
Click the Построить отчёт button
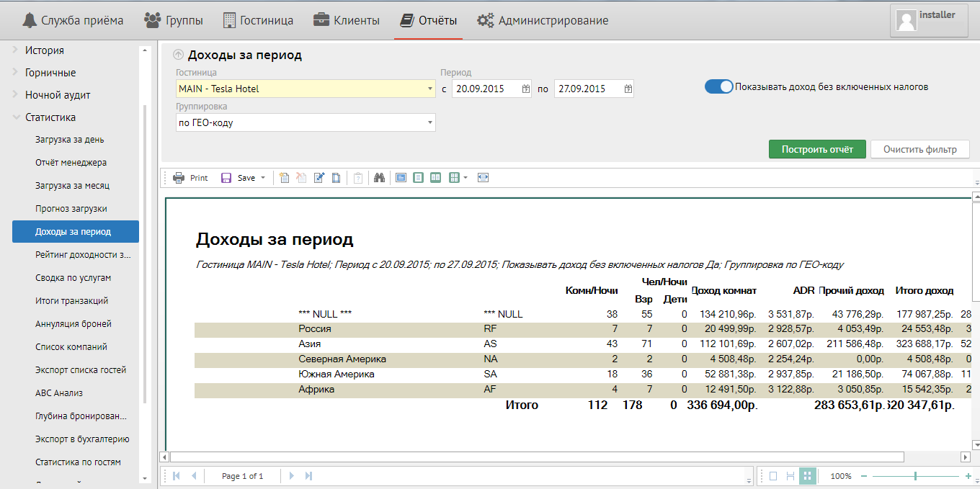tap(817, 149)
